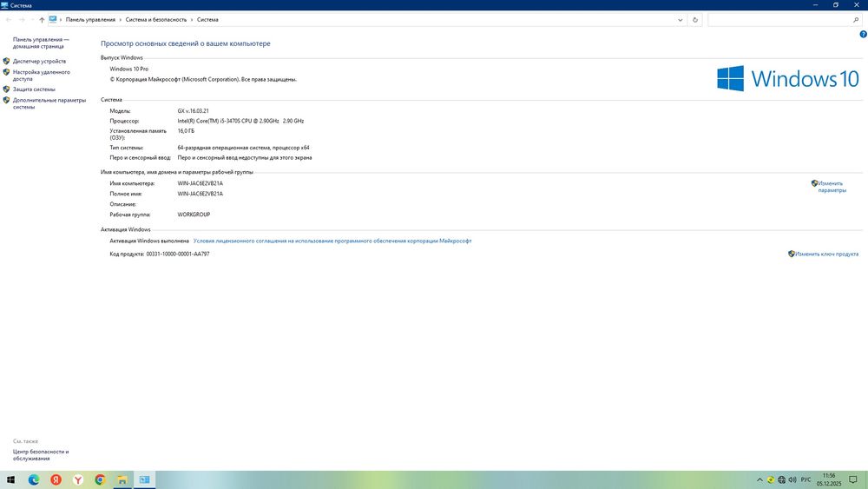
Task: Open the Microsoft license agreement terms link
Action: point(332,241)
